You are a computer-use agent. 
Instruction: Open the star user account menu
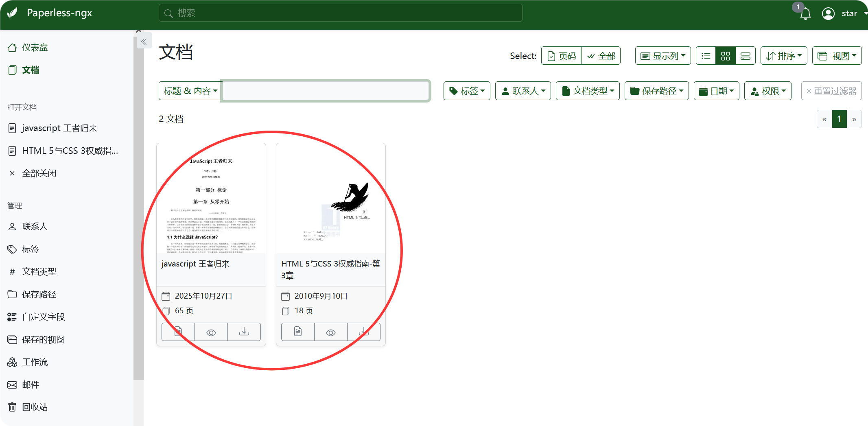843,14
